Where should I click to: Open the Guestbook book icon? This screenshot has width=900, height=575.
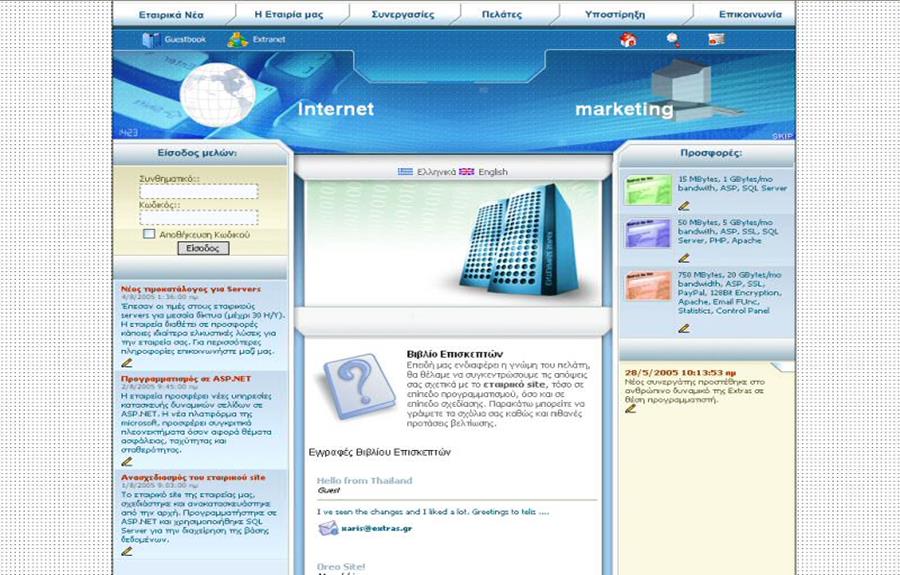[151, 40]
